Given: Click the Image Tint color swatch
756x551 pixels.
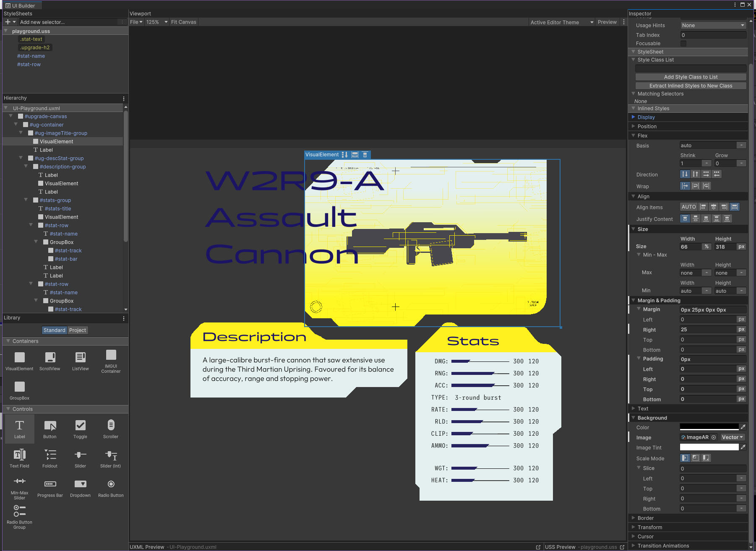Looking at the screenshot, I should (x=709, y=447).
